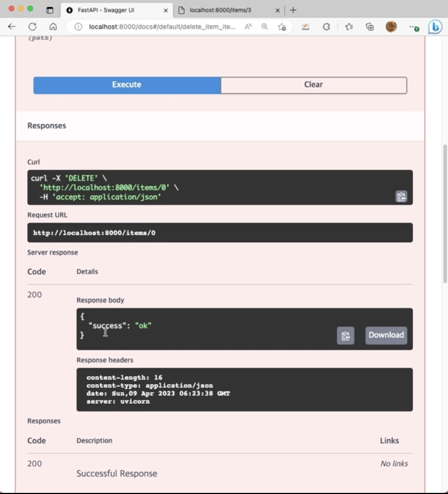Click the "success": "ok" response text
The height and width of the screenshot is (494, 448).
pyautogui.click(x=120, y=326)
